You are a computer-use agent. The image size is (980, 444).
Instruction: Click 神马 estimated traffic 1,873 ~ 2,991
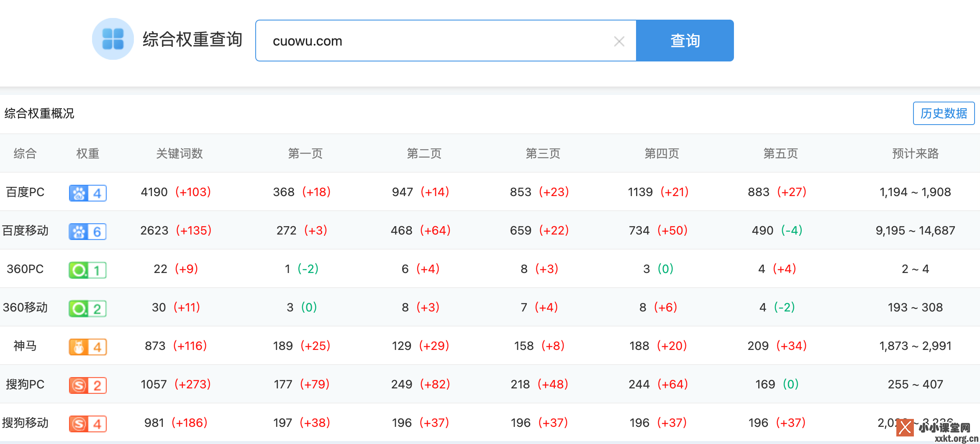[916, 346]
